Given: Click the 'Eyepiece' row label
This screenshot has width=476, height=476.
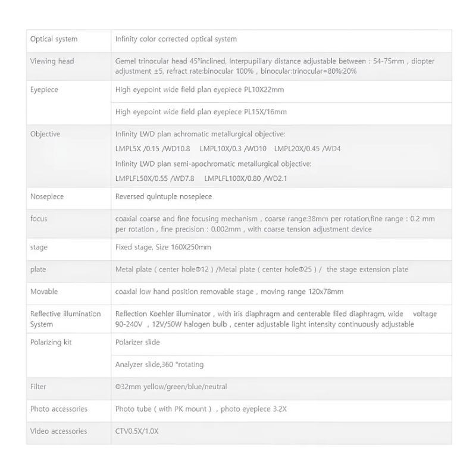Looking at the screenshot, I should [44, 90].
